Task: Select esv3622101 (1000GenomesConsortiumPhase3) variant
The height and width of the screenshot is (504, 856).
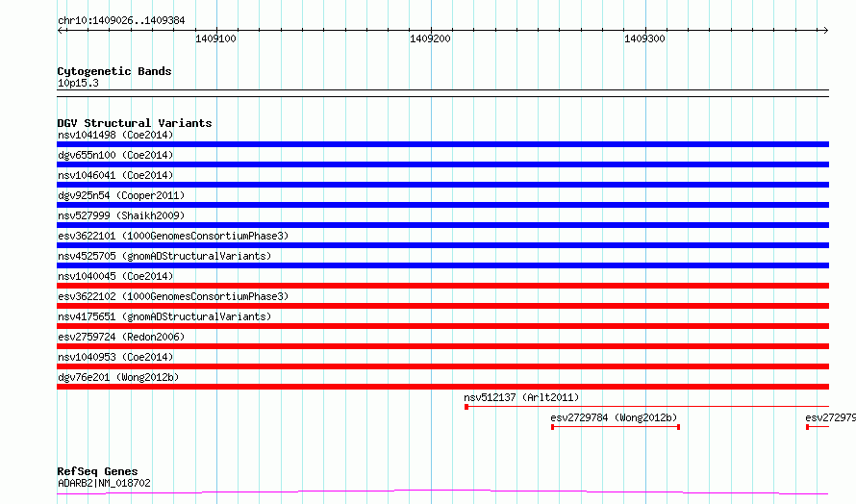Action: tap(442, 245)
